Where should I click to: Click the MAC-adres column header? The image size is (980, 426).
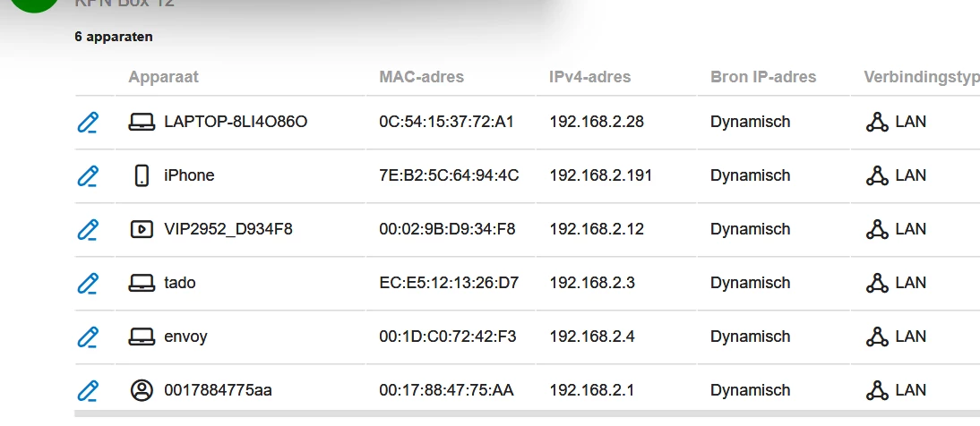(421, 77)
